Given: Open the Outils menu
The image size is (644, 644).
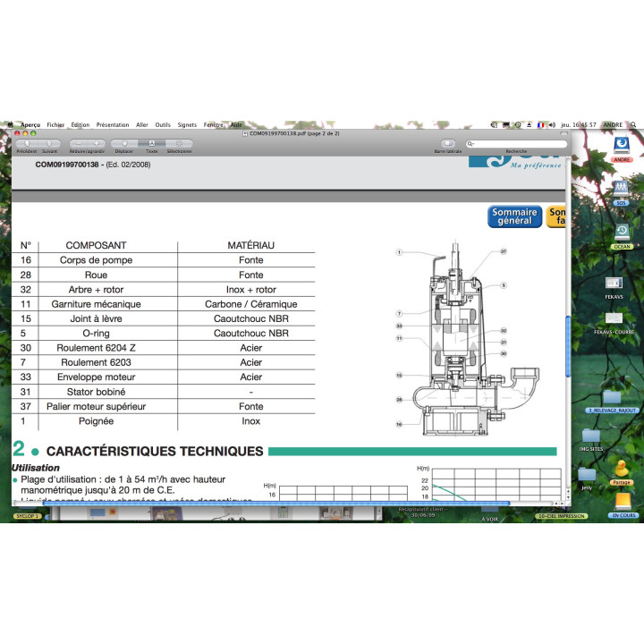Looking at the screenshot, I should [163, 125].
